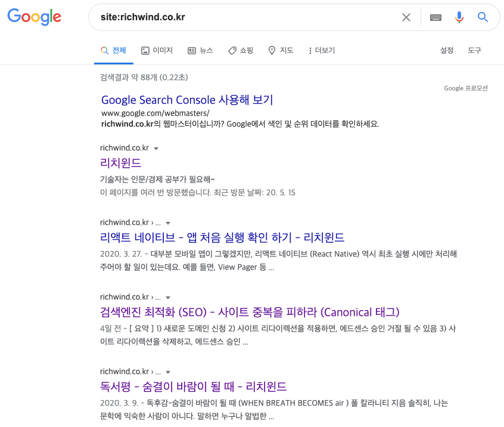The width and height of the screenshot is (504, 427).
Task: Click the 검색결과 약 88개 count text
Action: point(144,77)
